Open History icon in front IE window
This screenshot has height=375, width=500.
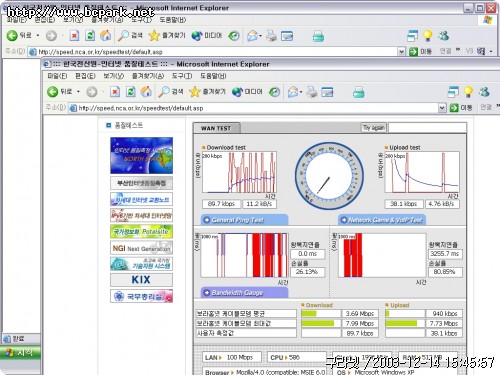click(x=274, y=92)
